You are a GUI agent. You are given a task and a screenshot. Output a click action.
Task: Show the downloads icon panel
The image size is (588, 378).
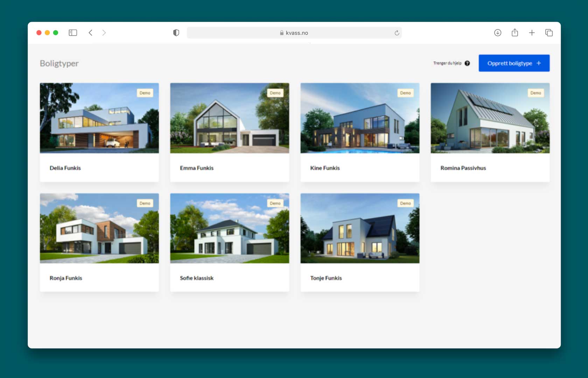coord(497,33)
